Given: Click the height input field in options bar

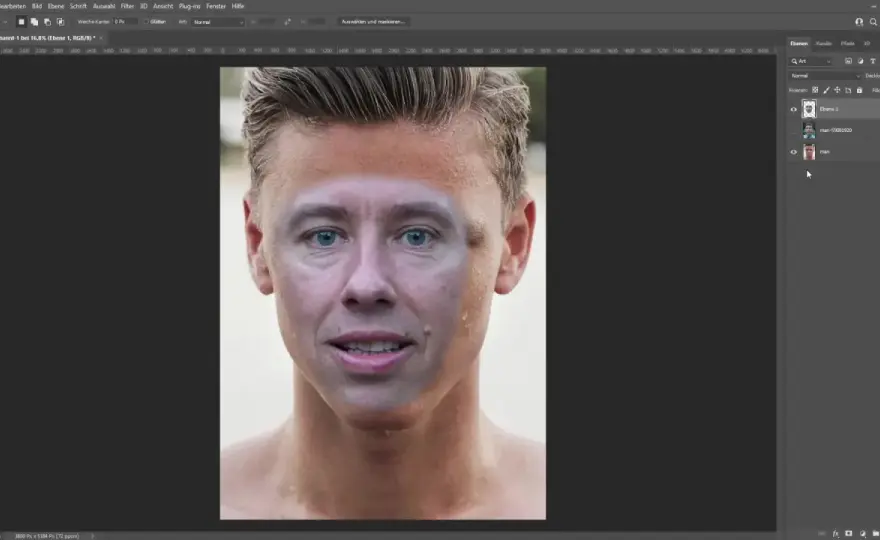Looking at the screenshot, I should click(316, 22).
